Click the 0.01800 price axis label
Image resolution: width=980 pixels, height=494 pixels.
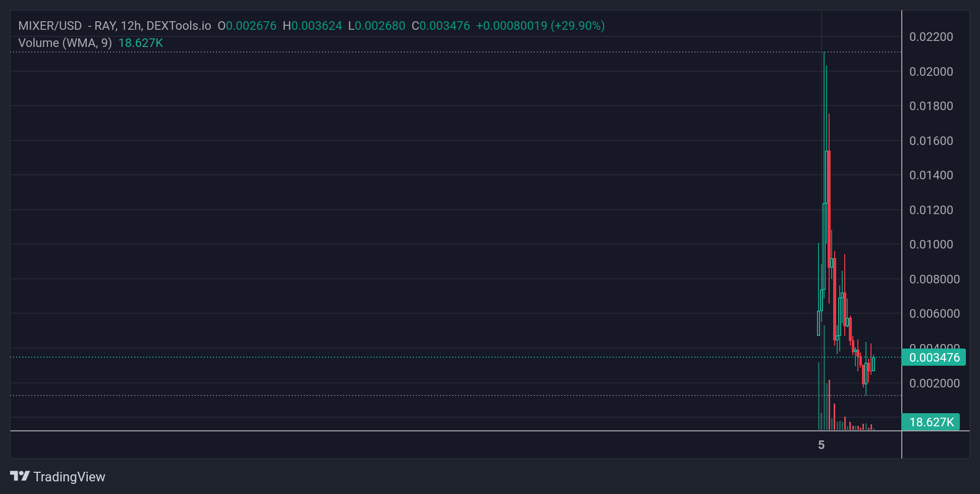coord(931,106)
